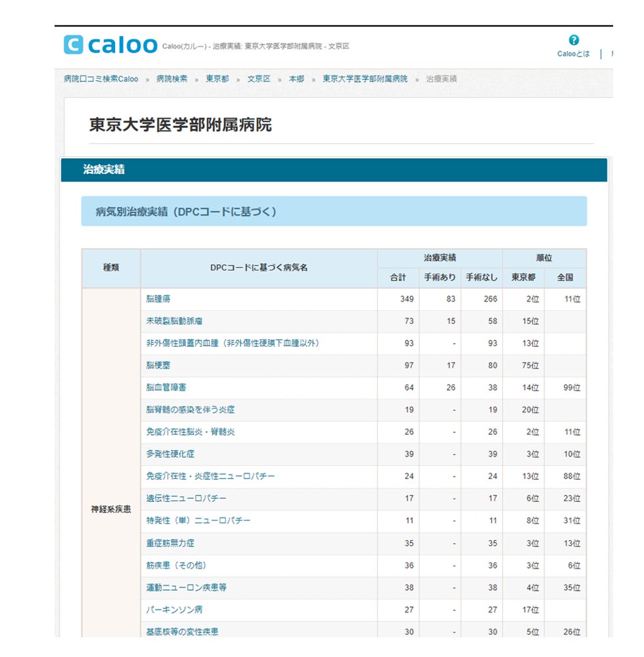The image size is (644, 657).
Task: Click the total value 349 for 脳腫瘍
Action: (x=407, y=299)
